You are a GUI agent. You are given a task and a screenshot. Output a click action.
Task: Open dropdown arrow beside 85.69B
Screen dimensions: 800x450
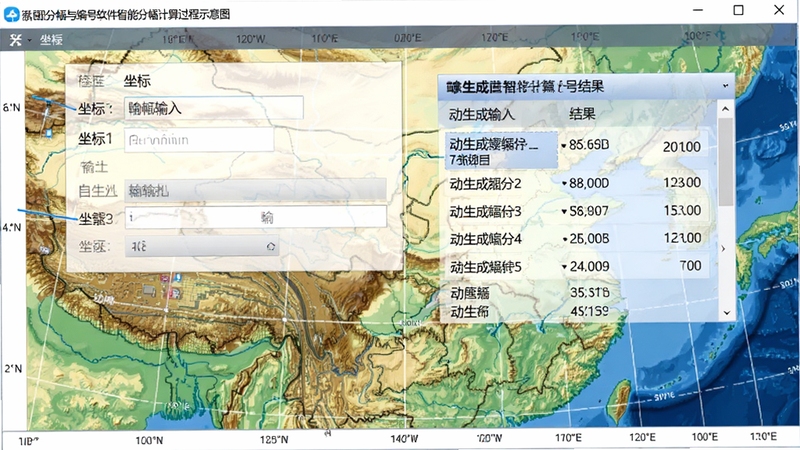tap(564, 146)
